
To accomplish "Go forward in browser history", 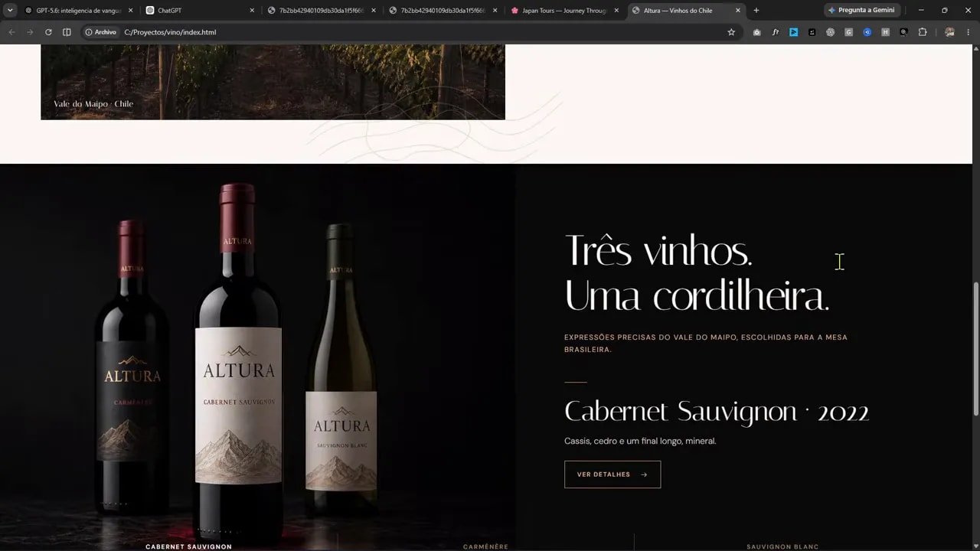I will tap(30, 32).
